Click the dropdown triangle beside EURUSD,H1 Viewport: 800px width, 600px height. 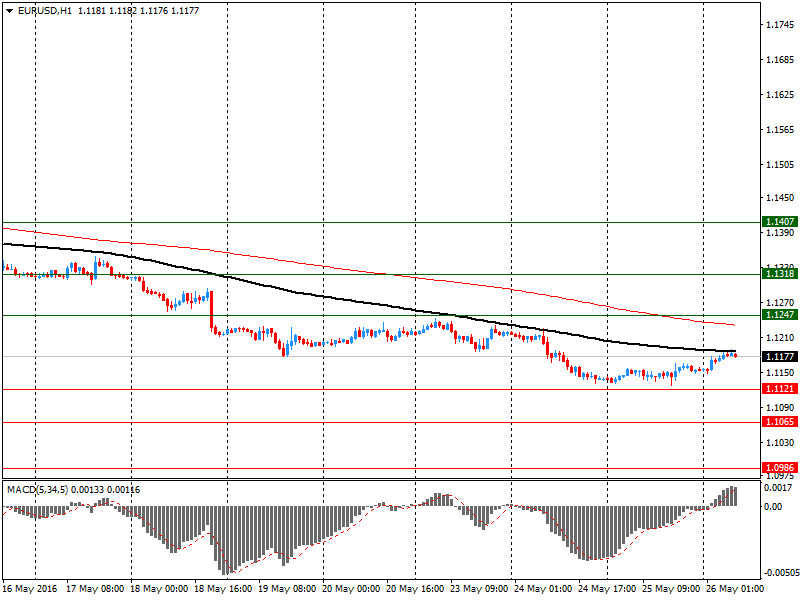[x=10, y=11]
